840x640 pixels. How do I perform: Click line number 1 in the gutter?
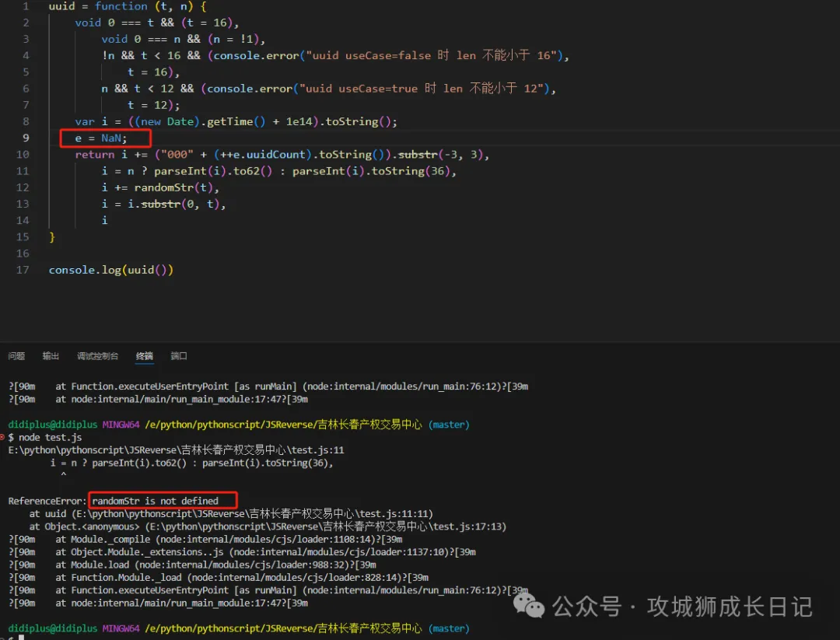pyautogui.click(x=26, y=6)
